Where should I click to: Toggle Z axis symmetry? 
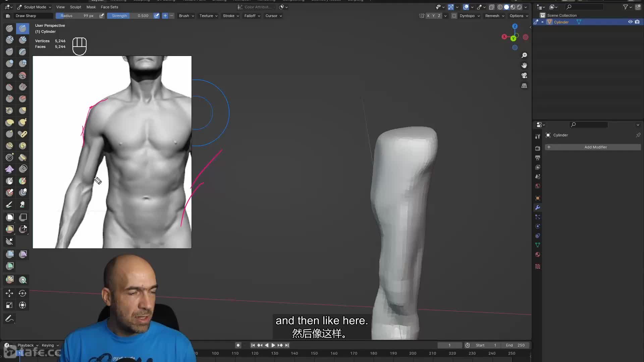pyautogui.click(x=439, y=16)
